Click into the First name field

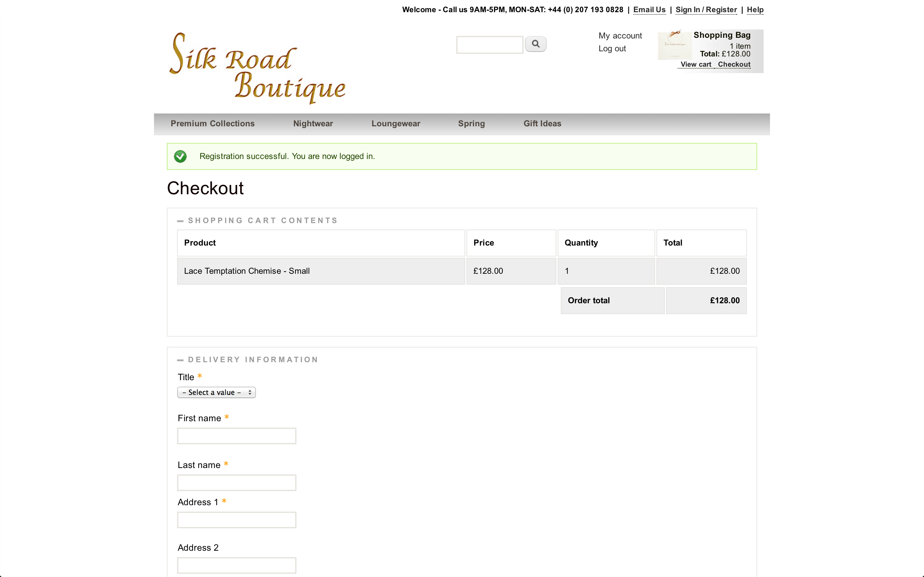coord(236,436)
